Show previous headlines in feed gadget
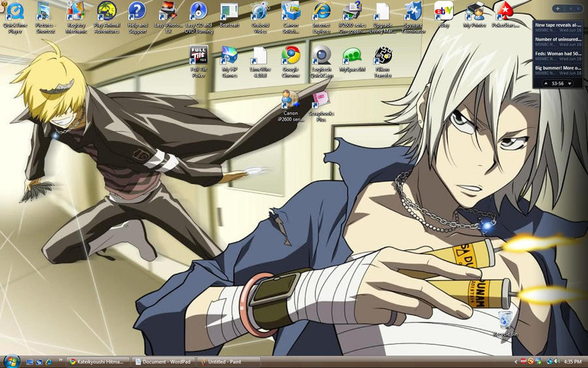588x368 pixels. pyautogui.click(x=546, y=83)
